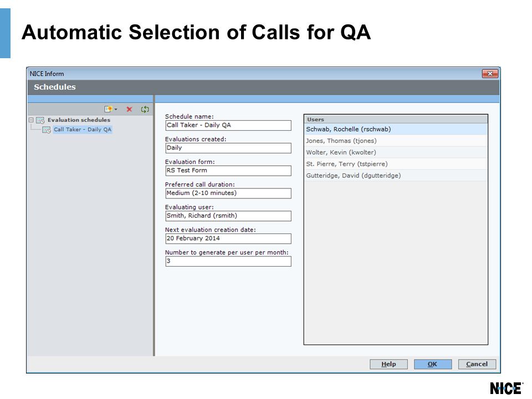Open the new schedule dropdown arrow
Viewport: 532px width, 399px height.
point(116,109)
